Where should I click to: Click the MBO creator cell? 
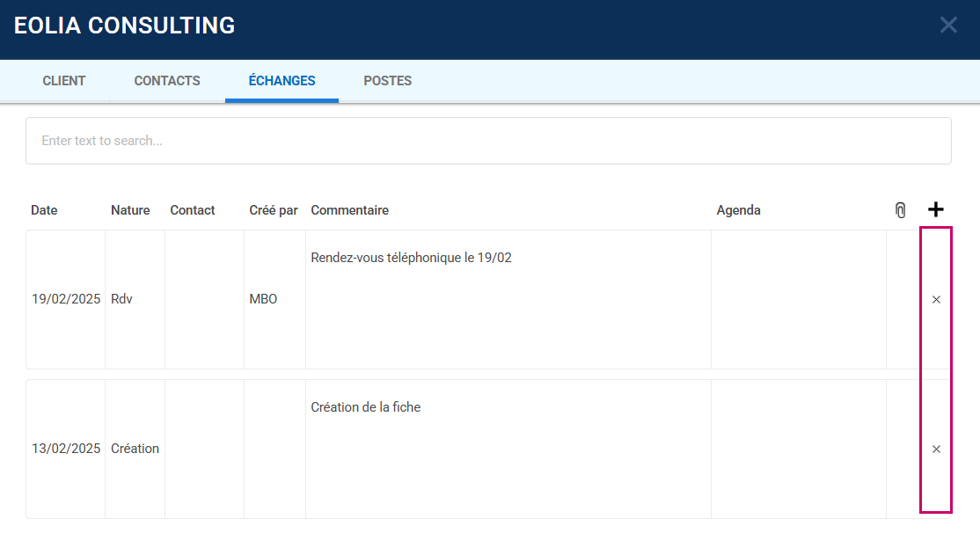(263, 299)
